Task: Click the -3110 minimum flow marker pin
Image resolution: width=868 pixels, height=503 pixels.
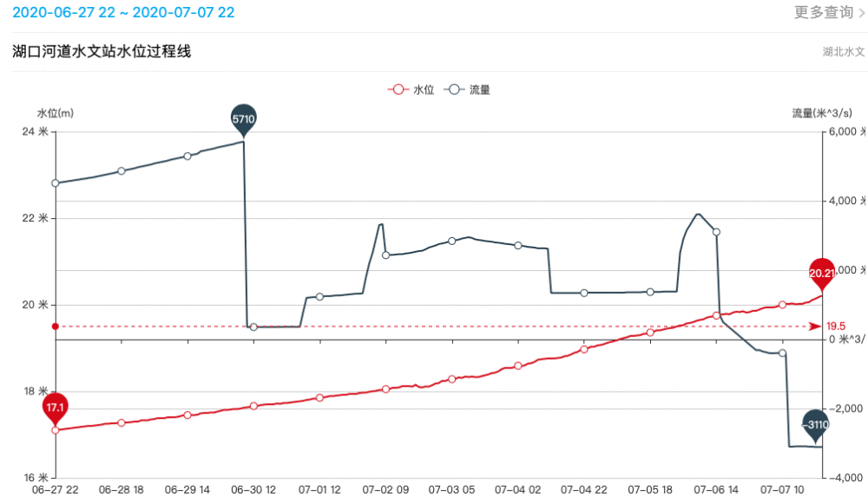Action: 815,424
